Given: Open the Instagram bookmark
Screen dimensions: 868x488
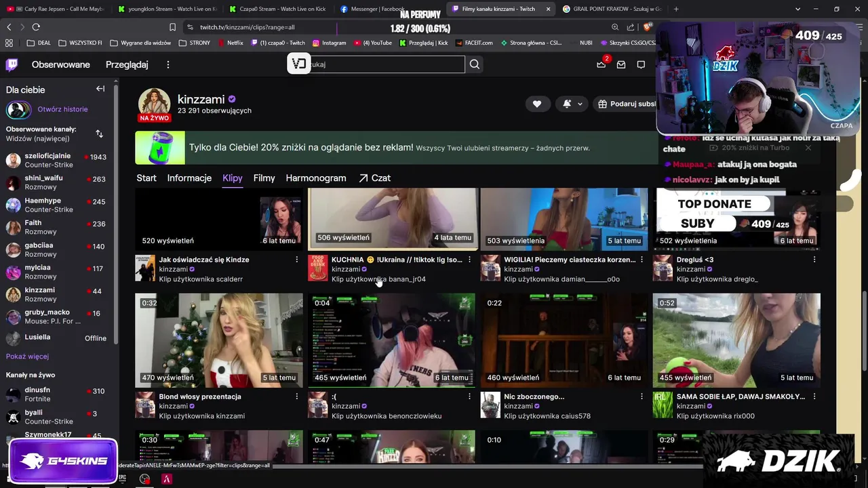Looking at the screenshot, I should coord(329,43).
